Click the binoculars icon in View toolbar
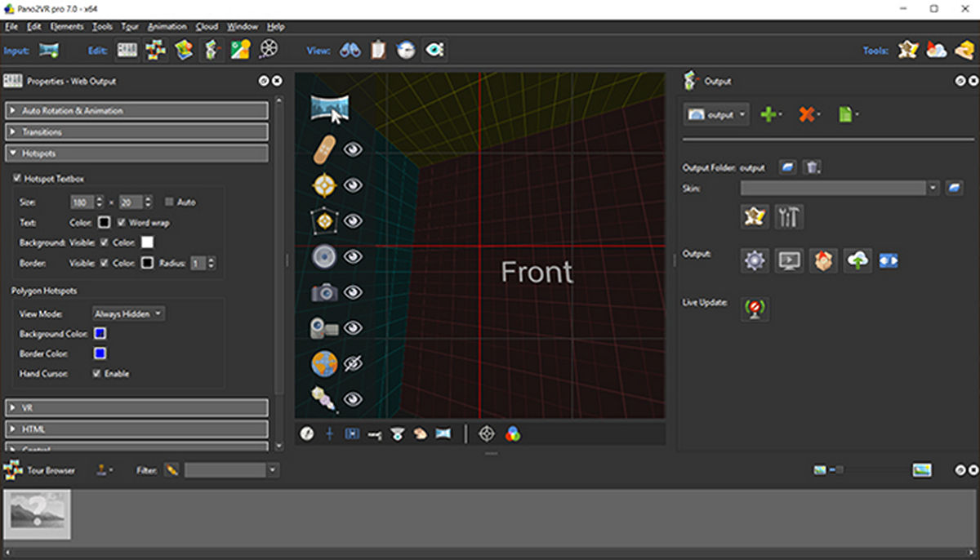 click(350, 51)
